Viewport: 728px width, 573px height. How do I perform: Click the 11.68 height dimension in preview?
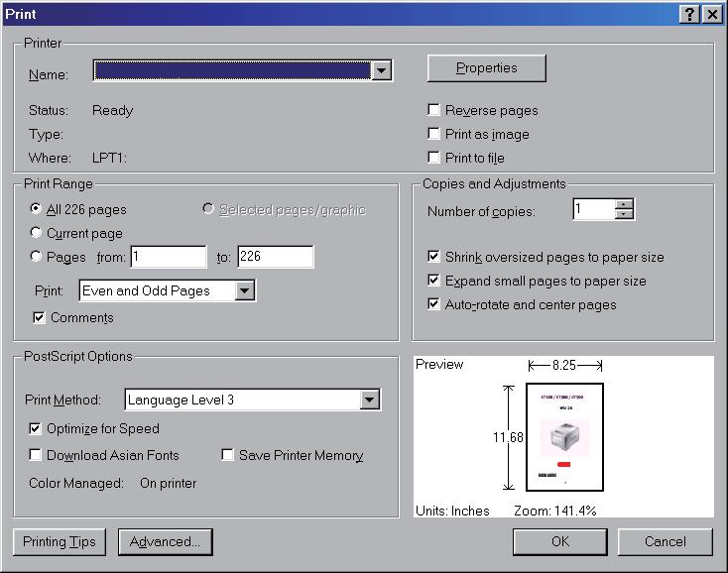click(x=508, y=437)
